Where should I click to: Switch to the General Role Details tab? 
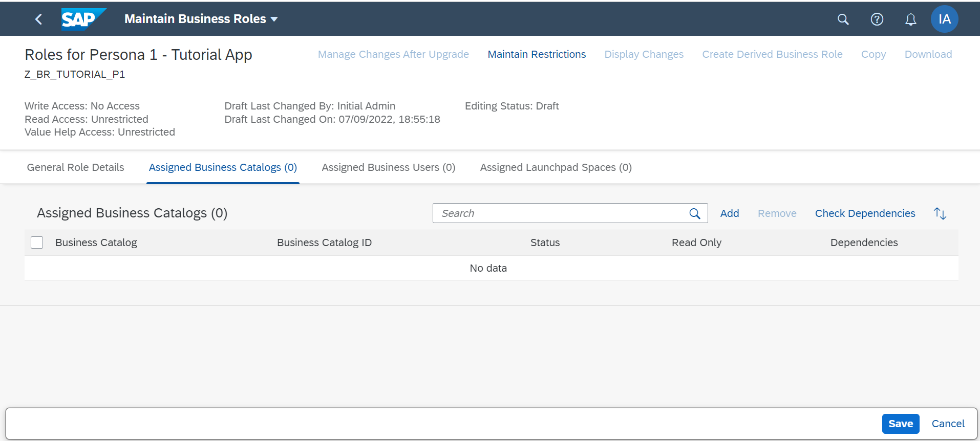coord(75,167)
